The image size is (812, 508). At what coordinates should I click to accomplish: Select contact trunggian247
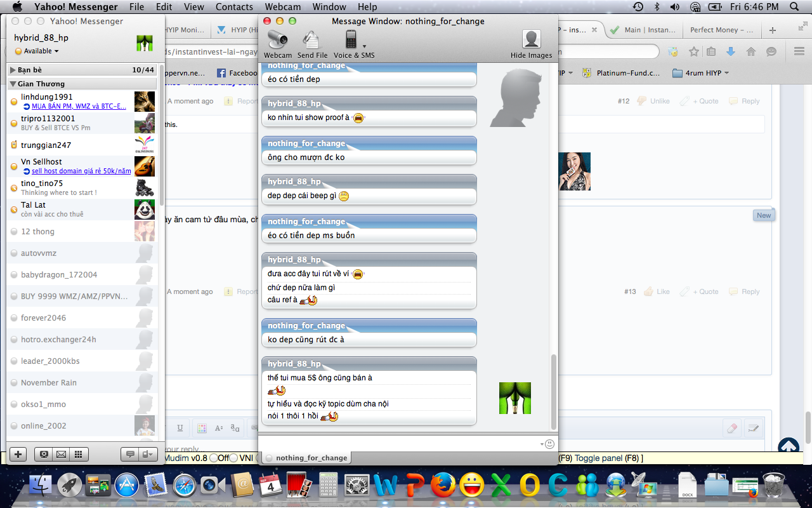pos(82,145)
